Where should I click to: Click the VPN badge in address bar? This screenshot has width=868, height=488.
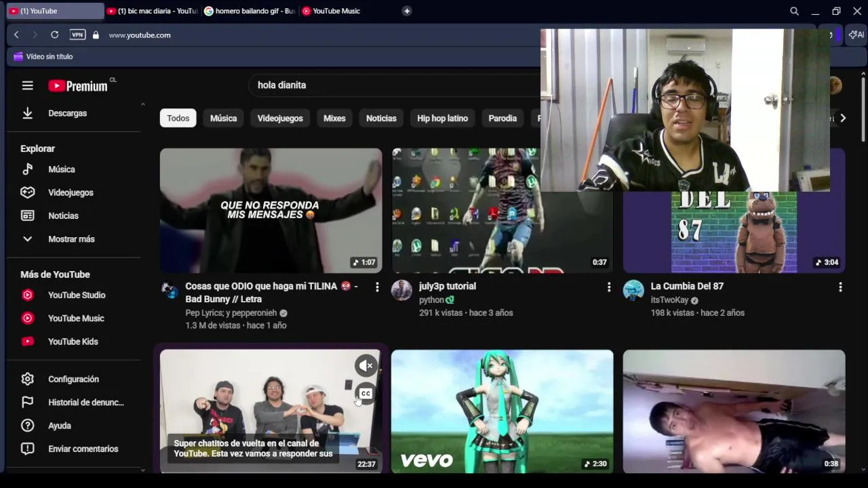[x=78, y=35]
